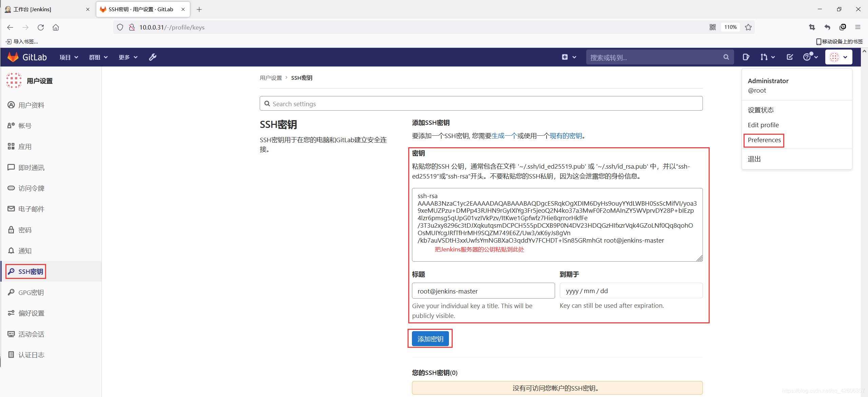Open the browser hamburger menu

pyautogui.click(x=858, y=27)
